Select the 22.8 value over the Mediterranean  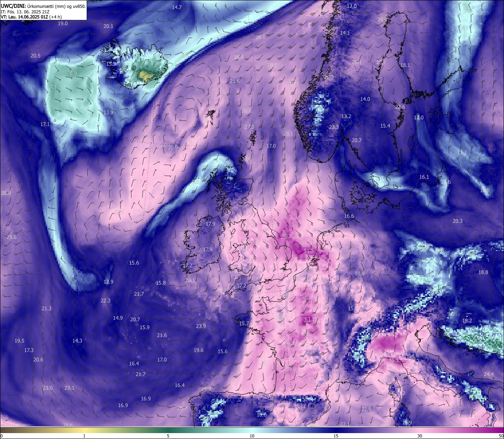366,409
